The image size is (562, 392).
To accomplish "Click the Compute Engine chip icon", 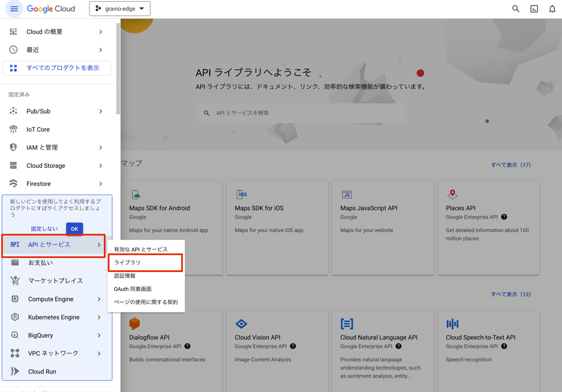I will tap(15, 299).
